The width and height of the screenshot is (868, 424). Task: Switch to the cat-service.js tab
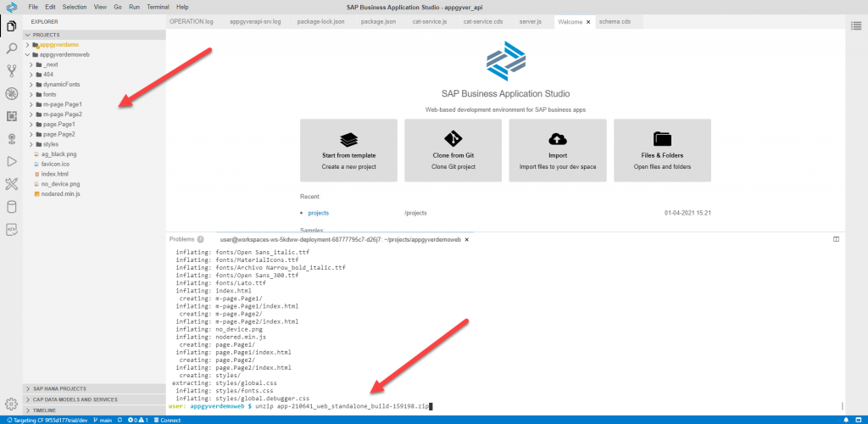click(x=430, y=22)
